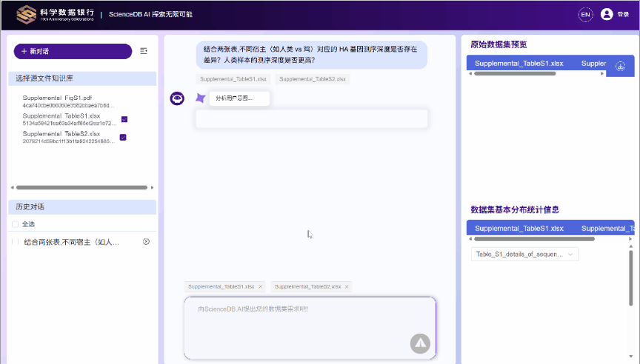Image resolution: width=640 pixels, height=364 pixels.
Task: Open the history conversation action icon
Action: (x=146, y=242)
